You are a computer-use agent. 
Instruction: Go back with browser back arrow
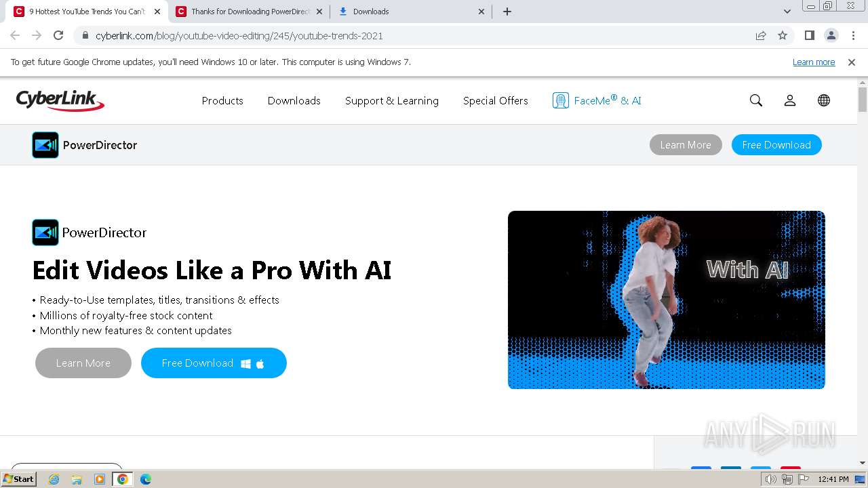[15, 36]
